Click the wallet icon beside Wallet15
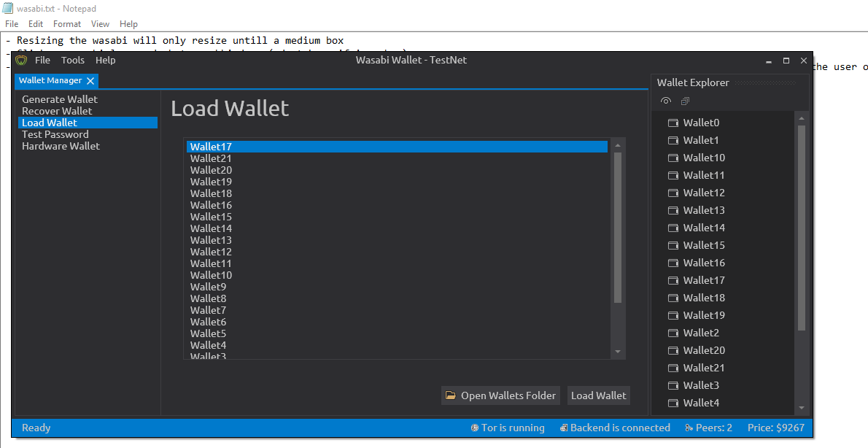Viewport: 868px width, 448px height. pos(673,245)
